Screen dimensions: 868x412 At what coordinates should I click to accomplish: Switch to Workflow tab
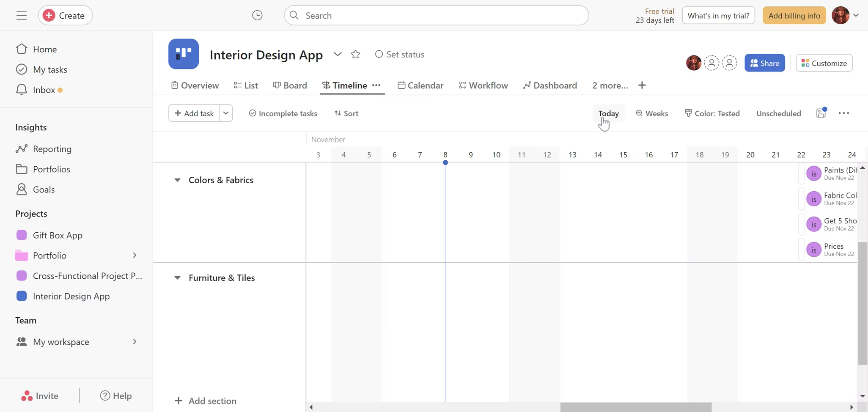tap(483, 85)
